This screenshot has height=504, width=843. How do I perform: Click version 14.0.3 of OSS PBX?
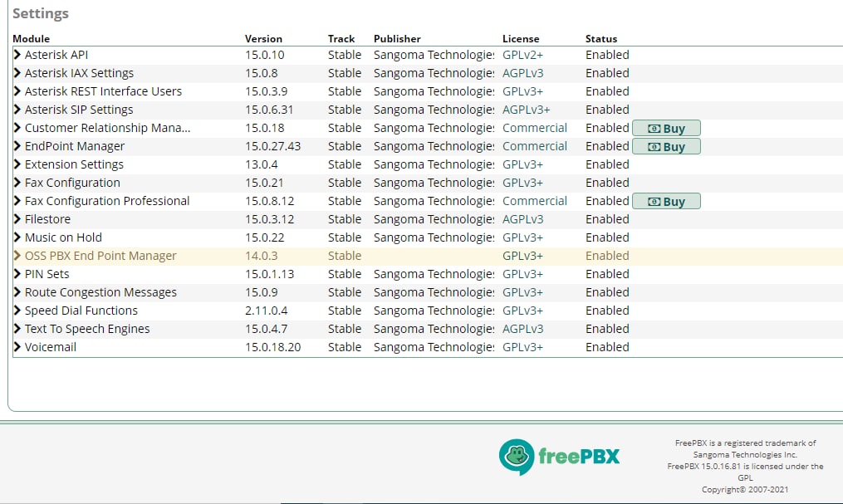tap(262, 256)
